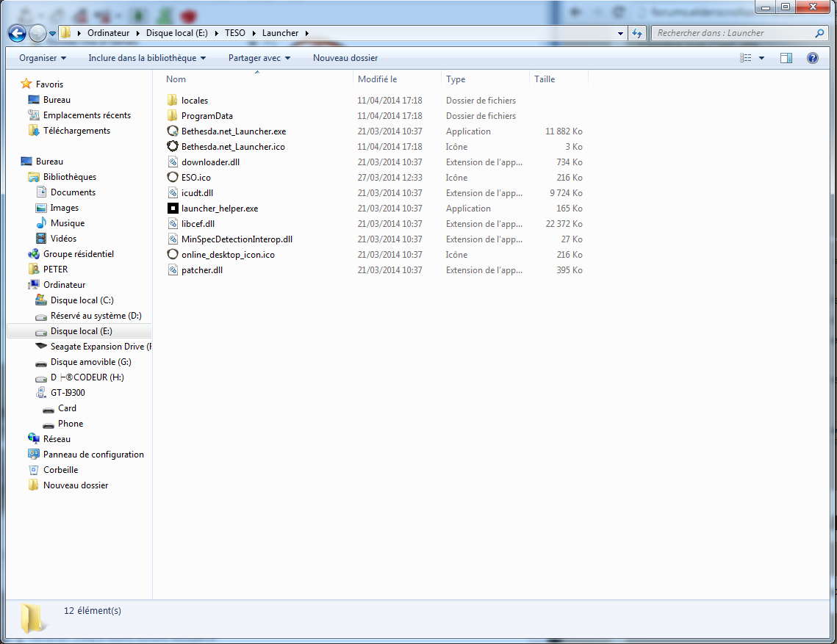Select the locales folder icon
This screenshot has width=837, height=644.
(x=173, y=101)
